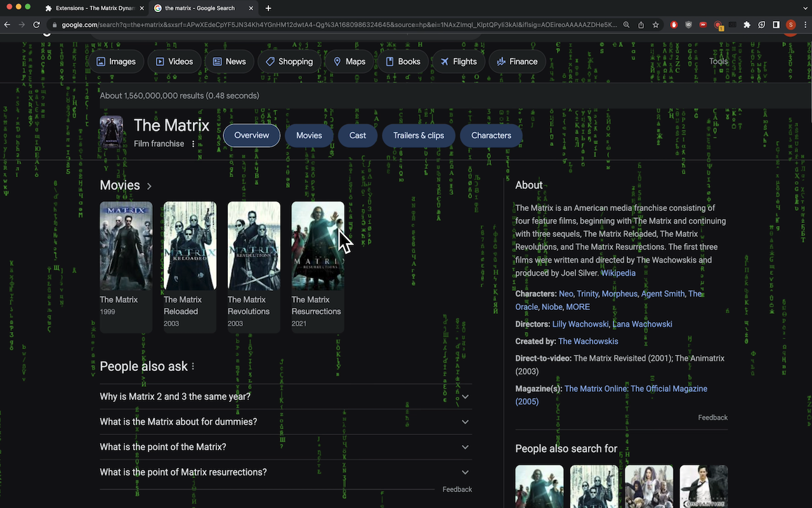This screenshot has width=812, height=508.
Task: Open the red record extension with badge
Action: 718,25
